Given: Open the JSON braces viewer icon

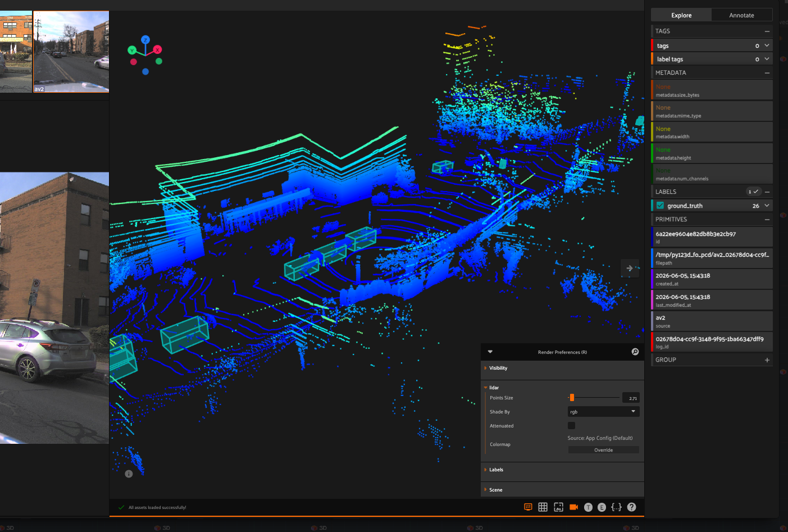Looking at the screenshot, I should pyautogui.click(x=616, y=507).
